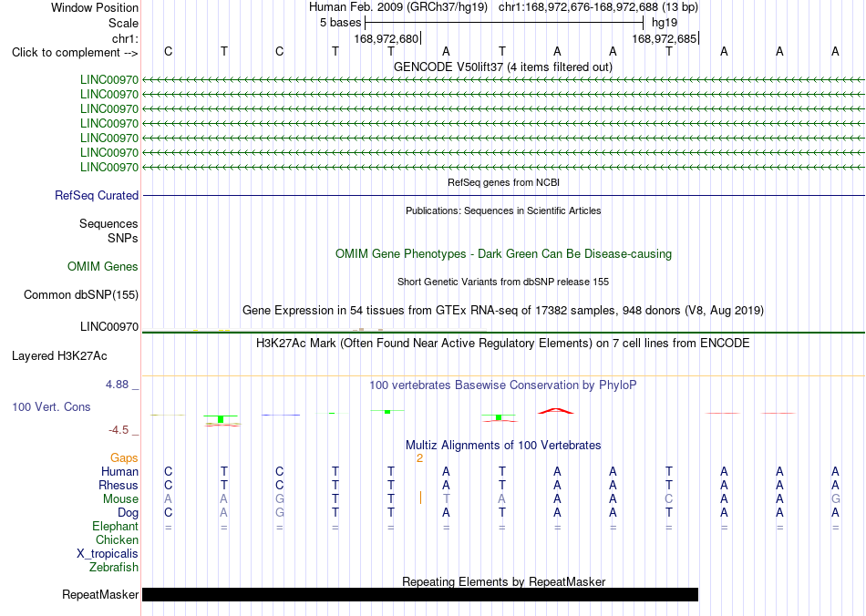Screen dimensions: 866x616
Task: Open 'Publications: Sequences in Scientific Articles' title
Action: (503, 210)
